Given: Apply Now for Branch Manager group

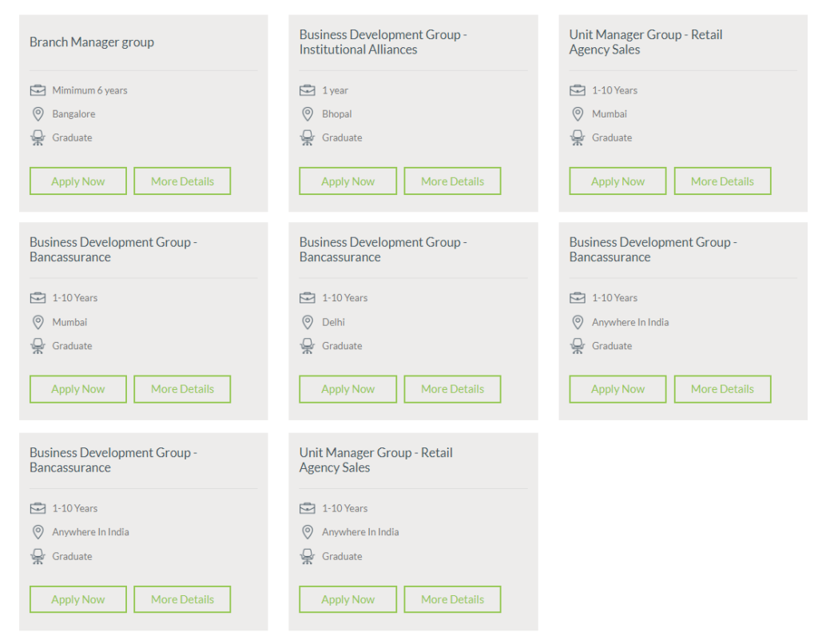Looking at the screenshot, I should click(78, 181).
